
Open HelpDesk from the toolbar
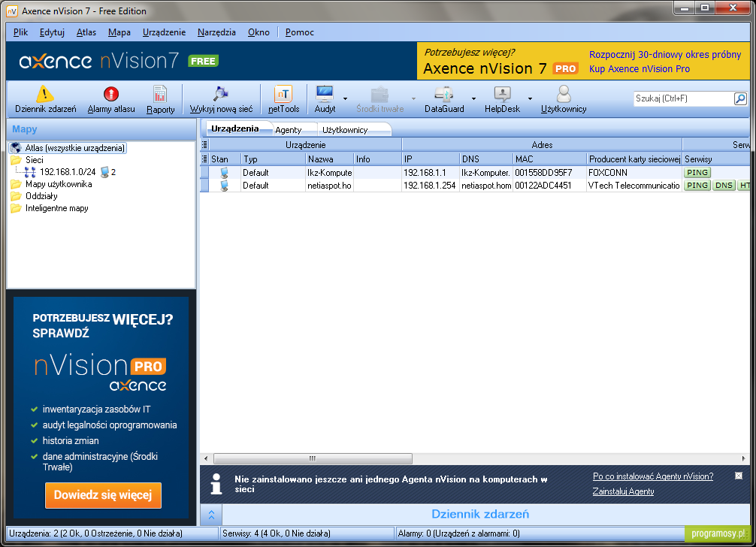point(502,100)
